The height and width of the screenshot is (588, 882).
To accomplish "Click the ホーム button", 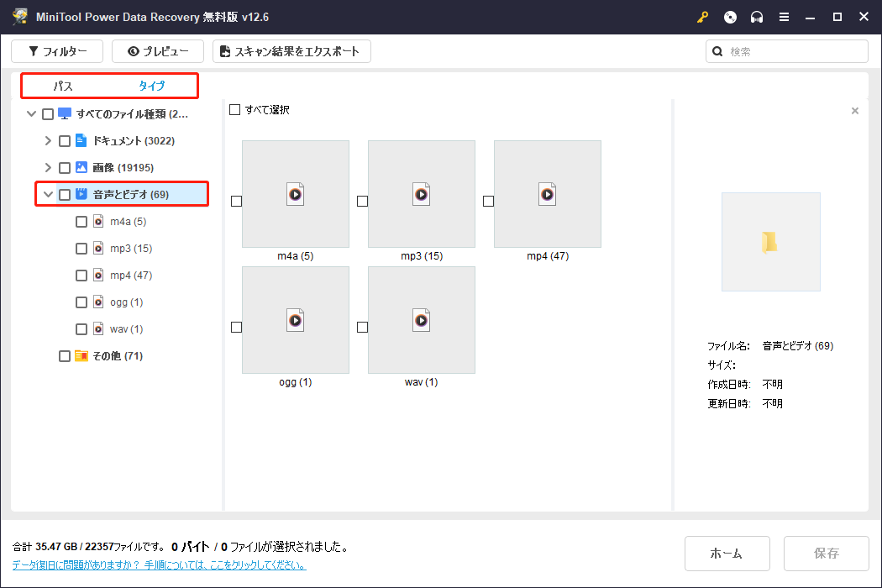I will pos(727,553).
